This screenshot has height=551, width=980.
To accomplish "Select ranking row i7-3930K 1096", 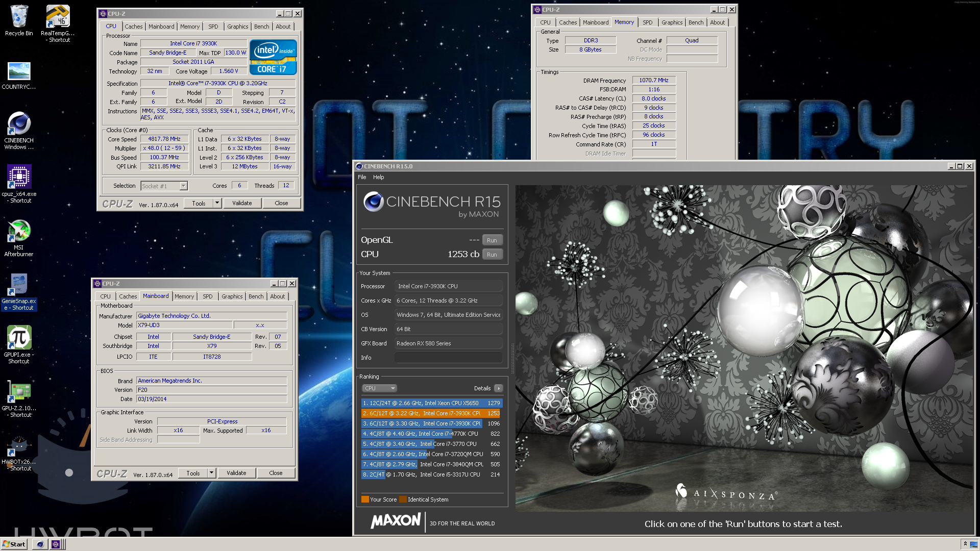I will coord(432,423).
